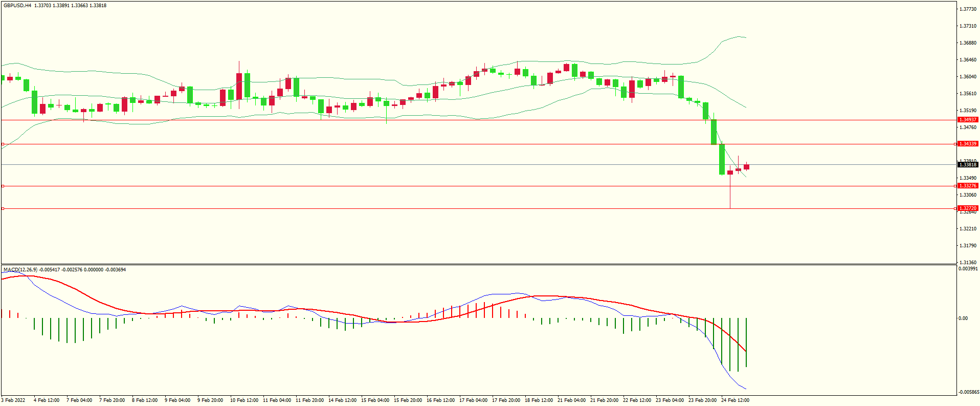
Task: Click the 1.31360 value on price scale
Action: point(968,263)
